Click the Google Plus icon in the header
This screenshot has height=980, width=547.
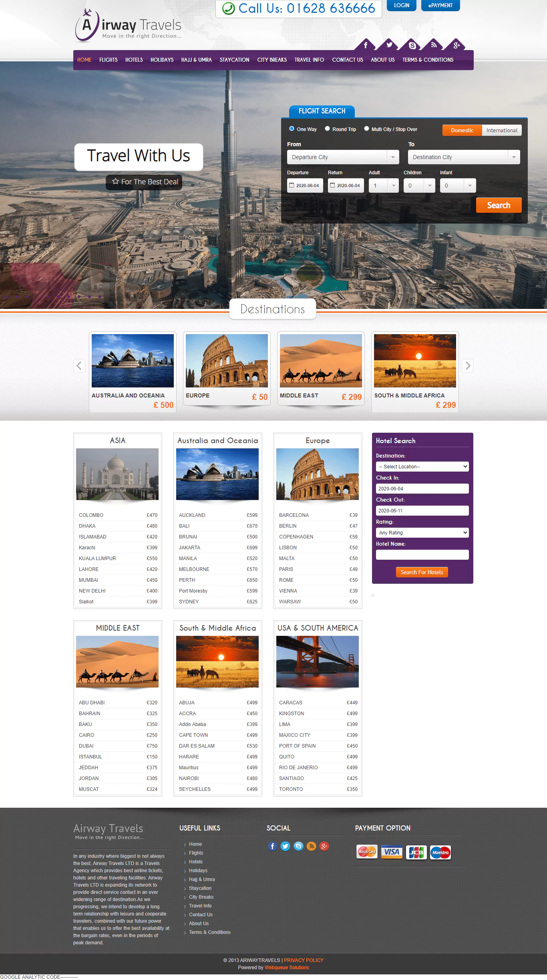(x=457, y=45)
